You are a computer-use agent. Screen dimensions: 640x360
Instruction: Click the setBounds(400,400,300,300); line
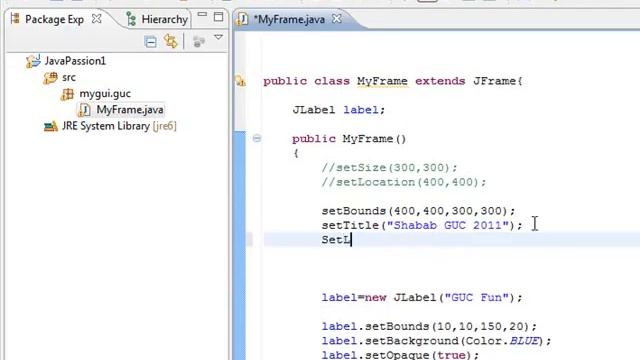coord(418,211)
